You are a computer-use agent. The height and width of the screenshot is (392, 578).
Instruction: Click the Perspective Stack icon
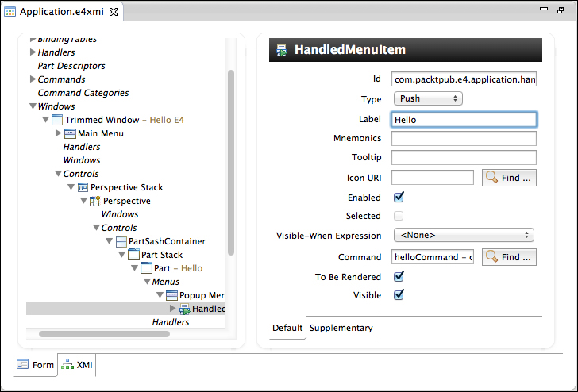(x=82, y=187)
